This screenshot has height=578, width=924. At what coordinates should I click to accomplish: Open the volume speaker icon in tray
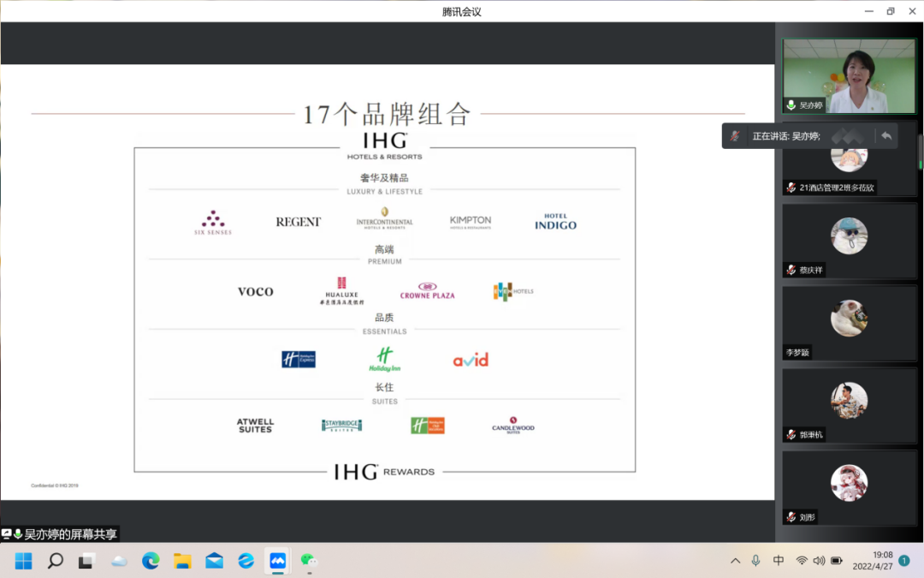tap(819, 560)
